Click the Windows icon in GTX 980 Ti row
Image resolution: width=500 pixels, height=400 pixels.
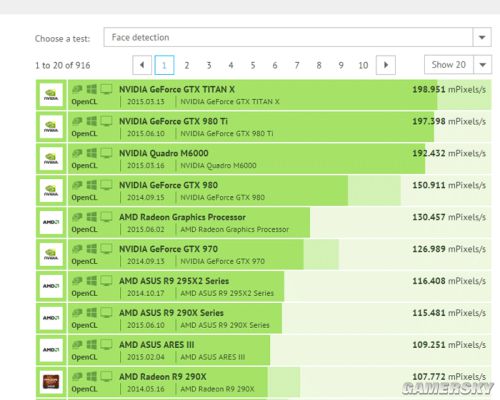(x=91, y=121)
